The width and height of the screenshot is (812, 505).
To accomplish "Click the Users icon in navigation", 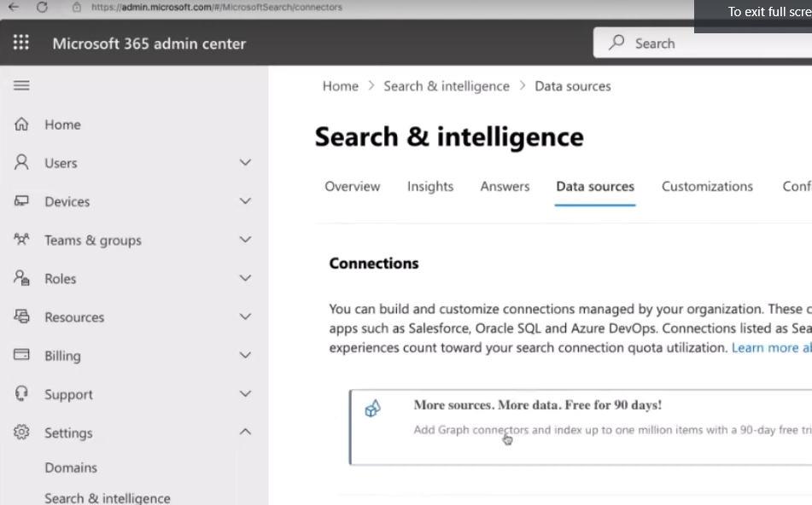I will click(x=20, y=162).
